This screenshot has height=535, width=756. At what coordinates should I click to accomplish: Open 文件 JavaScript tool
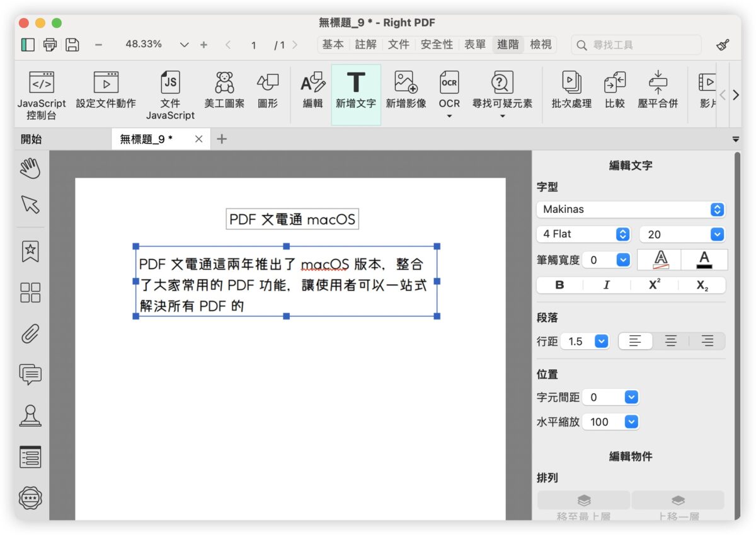click(170, 95)
